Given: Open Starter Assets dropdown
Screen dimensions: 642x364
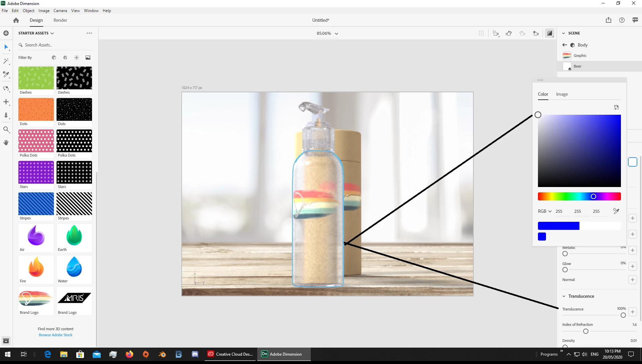Looking at the screenshot, I should click(x=36, y=33).
